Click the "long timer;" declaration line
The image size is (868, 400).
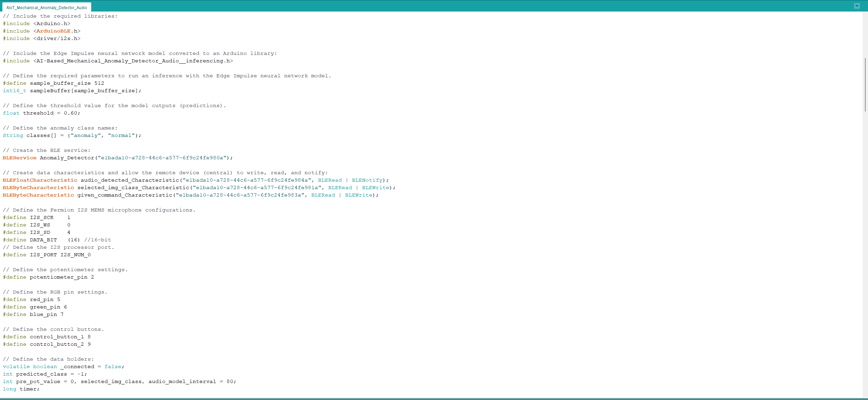[x=21, y=389]
